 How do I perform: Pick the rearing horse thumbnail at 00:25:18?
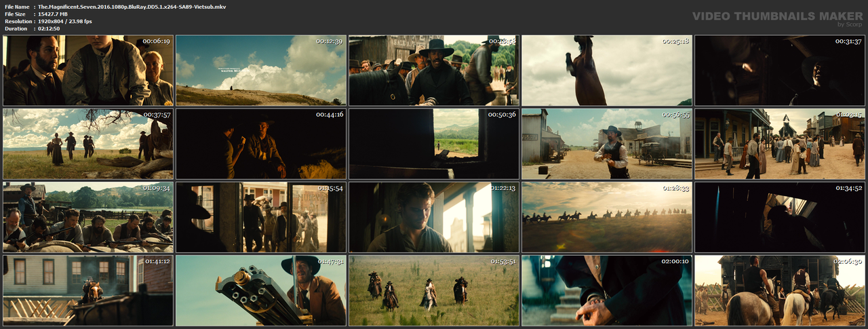click(x=607, y=70)
